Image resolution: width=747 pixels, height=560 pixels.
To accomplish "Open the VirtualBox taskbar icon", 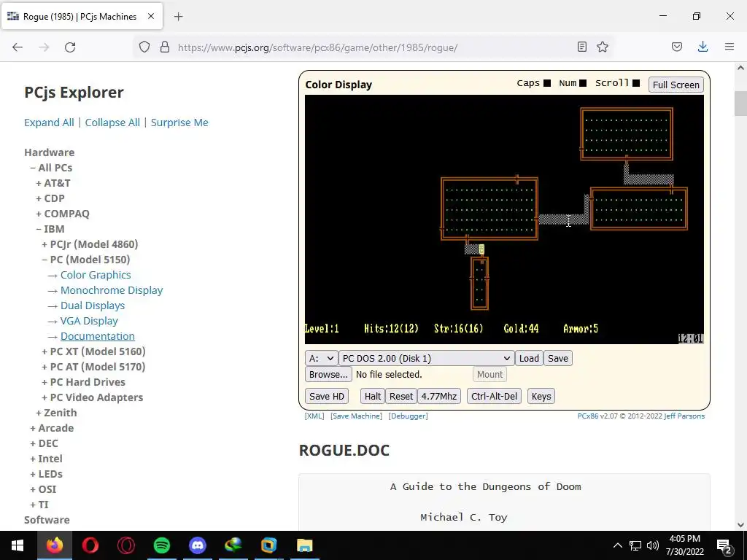I will tap(268, 545).
